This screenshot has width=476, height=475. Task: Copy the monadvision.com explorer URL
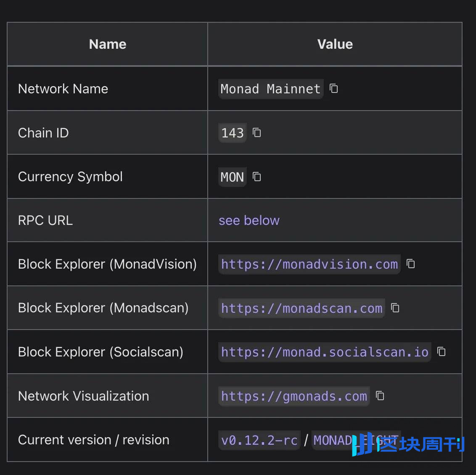pyautogui.click(x=411, y=264)
